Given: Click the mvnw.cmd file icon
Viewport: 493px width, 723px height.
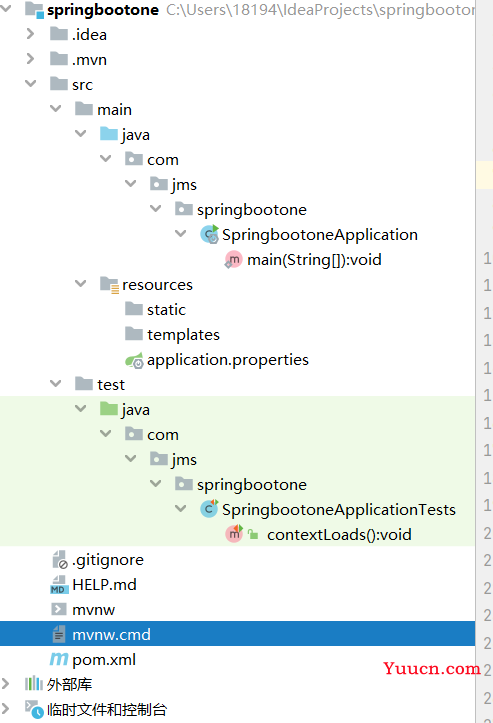Looking at the screenshot, I should 59,634.
